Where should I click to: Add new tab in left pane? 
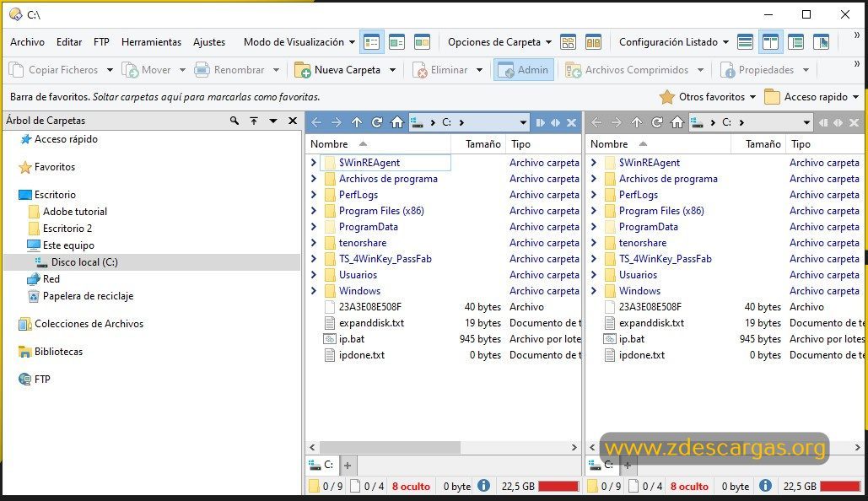348,466
